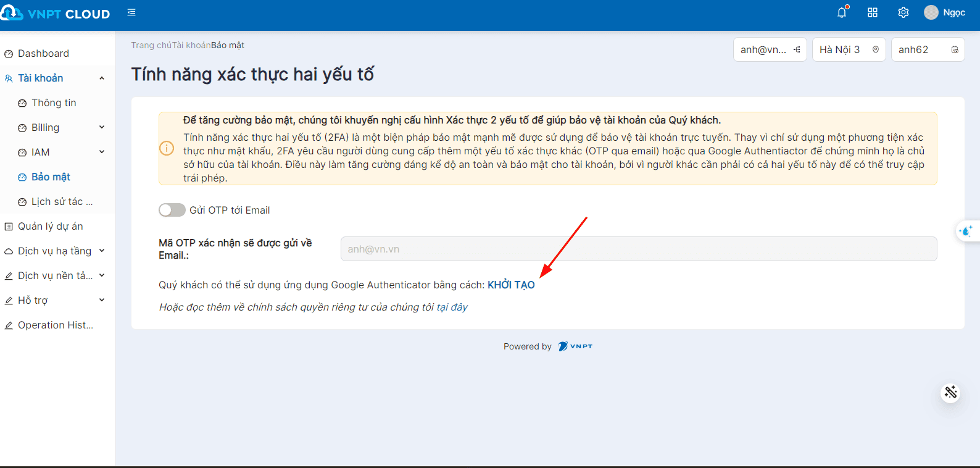Open the tại đây privacy policy link
Image resolution: width=980 pixels, height=468 pixels.
(x=452, y=307)
